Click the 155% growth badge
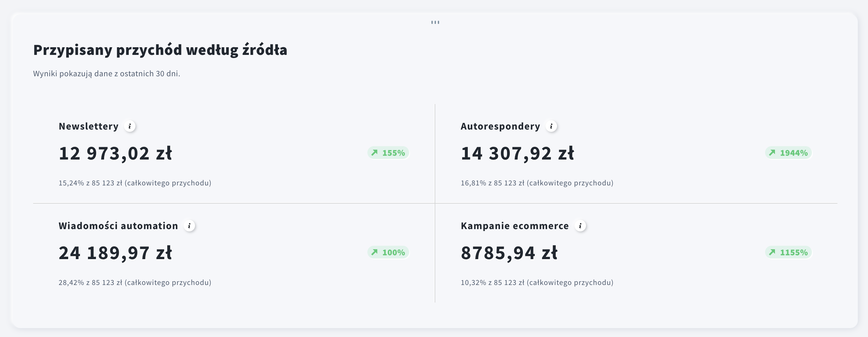 [388, 153]
